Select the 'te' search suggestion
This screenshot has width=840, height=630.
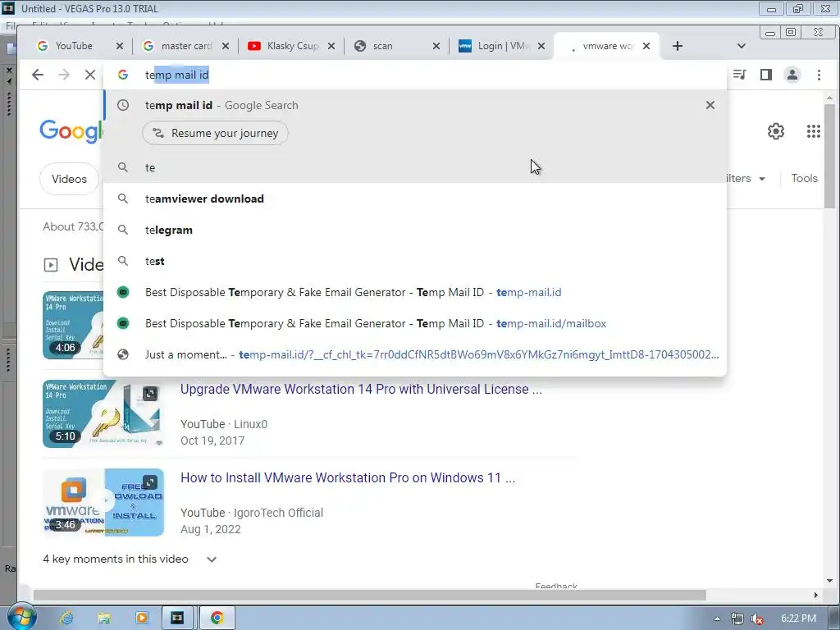pos(415,167)
